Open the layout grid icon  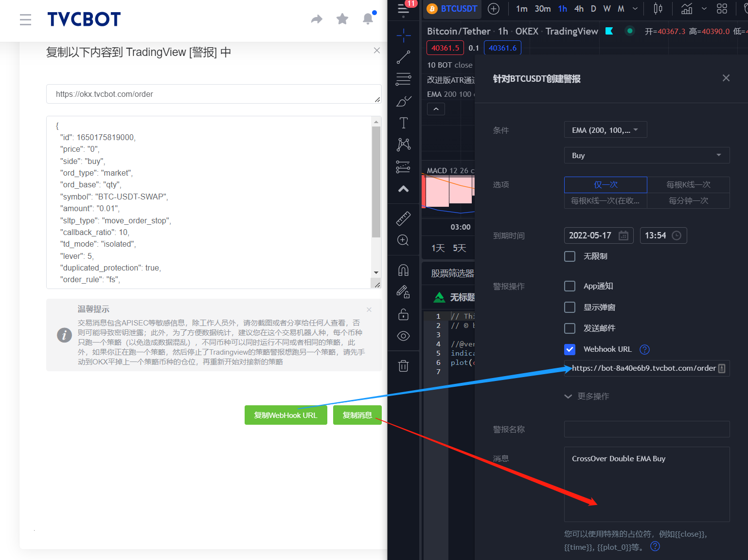722,9
